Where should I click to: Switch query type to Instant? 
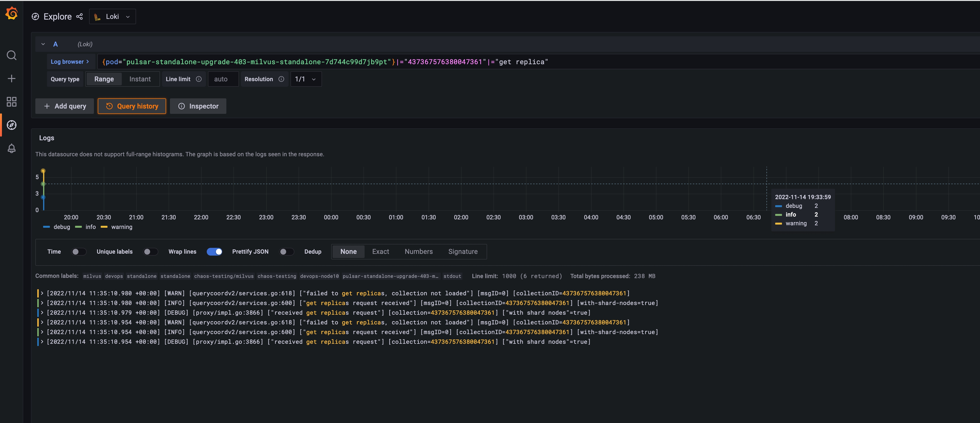[140, 79]
